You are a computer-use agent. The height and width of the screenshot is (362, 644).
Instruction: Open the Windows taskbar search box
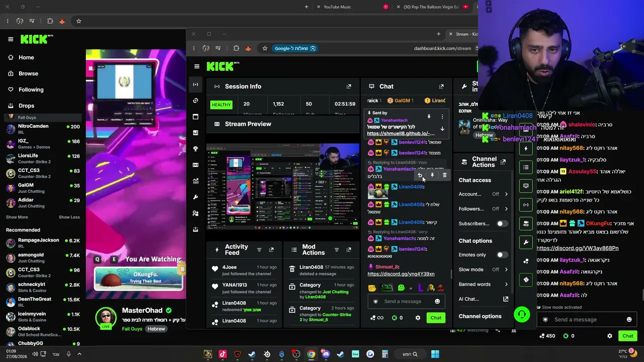click(410, 354)
